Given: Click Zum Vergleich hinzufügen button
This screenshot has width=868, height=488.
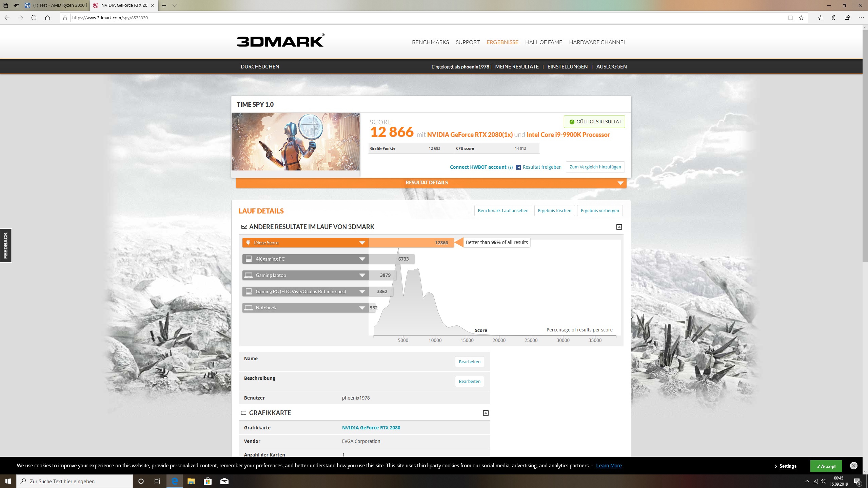Looking at the screenshot, I should [x=595, y=167].
